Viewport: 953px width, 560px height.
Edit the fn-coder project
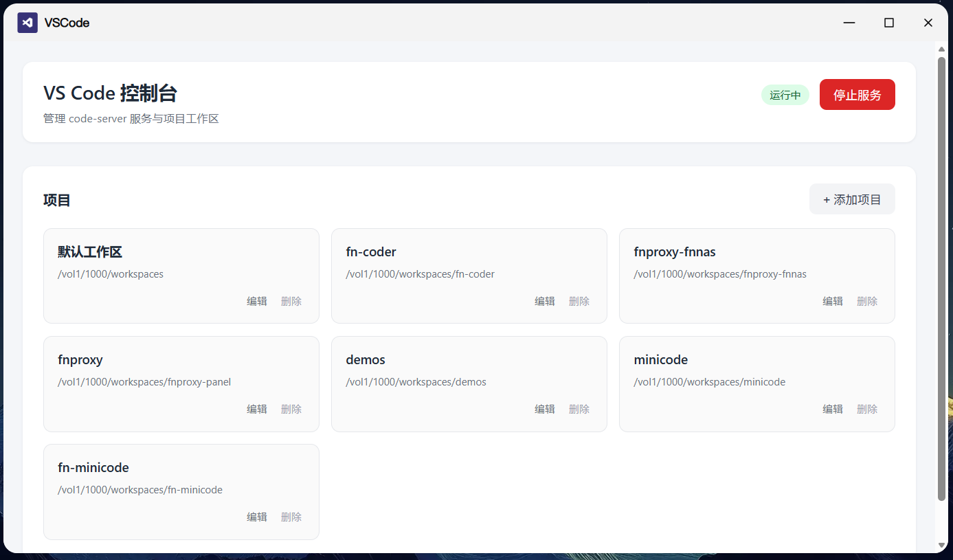pyautogui.click(x=545, y=301)
